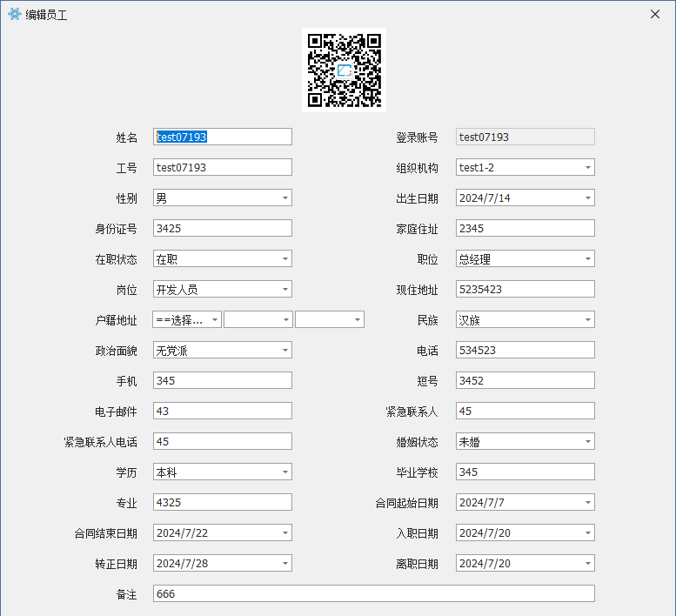Click the QR code image

[x=344, y=70]
